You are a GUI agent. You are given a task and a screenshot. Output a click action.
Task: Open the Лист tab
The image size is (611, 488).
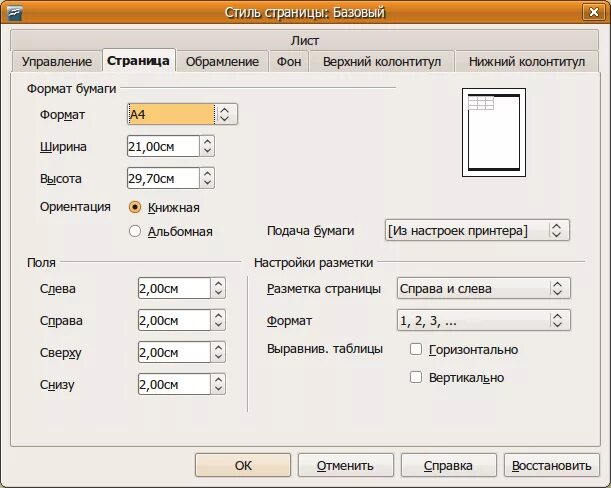pos(304,40)
